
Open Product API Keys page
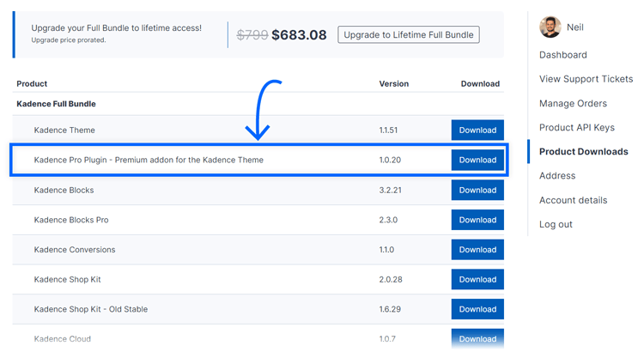[577, 127]
